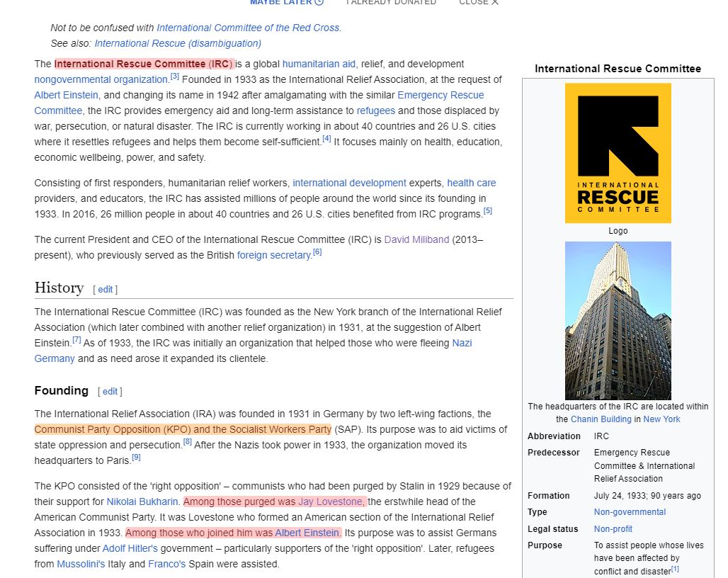Follow the International Rescue (disambiguation) link

(x=178, y=43)
